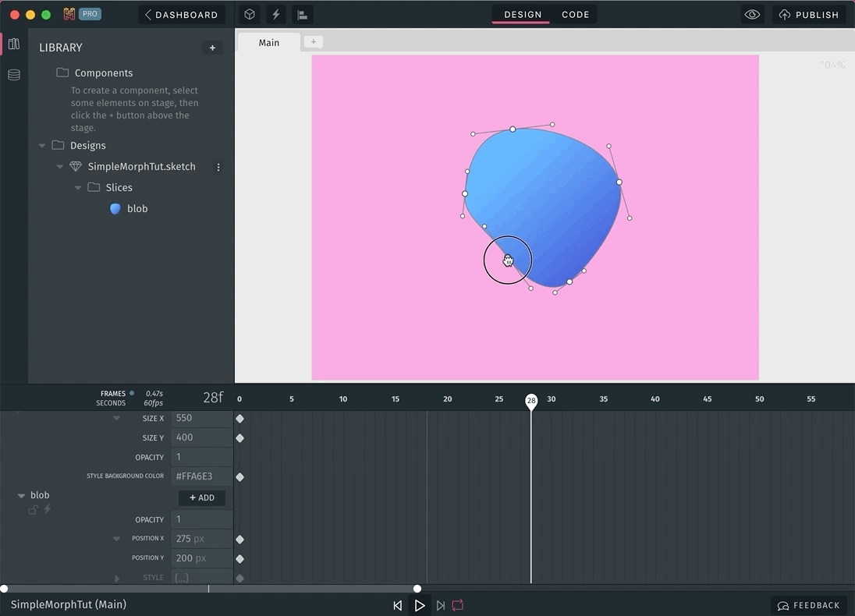
Task: Select the Main stage tab
Action: pos(269,43)
